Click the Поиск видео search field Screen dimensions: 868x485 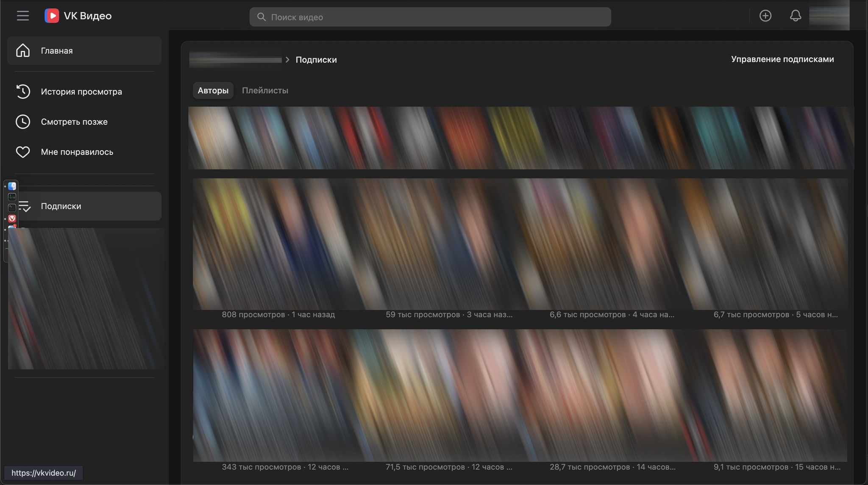(x=430, y=17)
